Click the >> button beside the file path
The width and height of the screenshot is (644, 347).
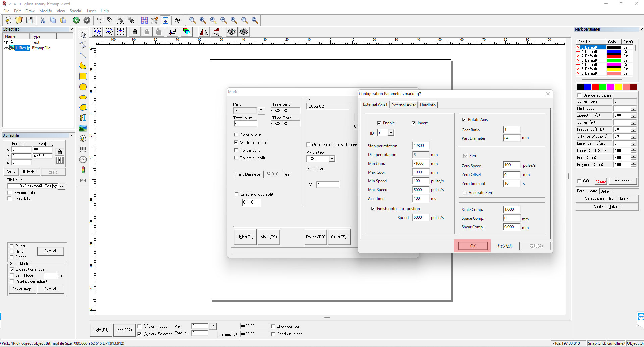coord(61,186)
